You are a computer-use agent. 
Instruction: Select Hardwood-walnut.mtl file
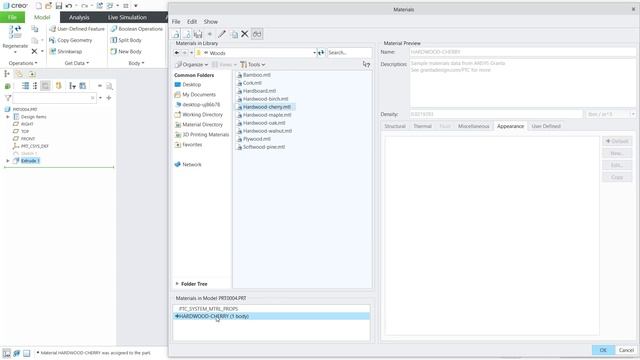(264, 131)
